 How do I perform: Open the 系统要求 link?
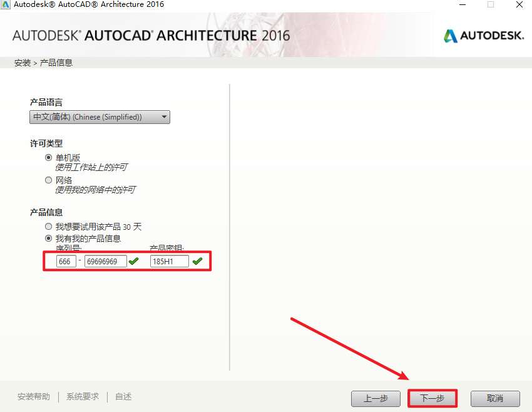pos(83,397)
